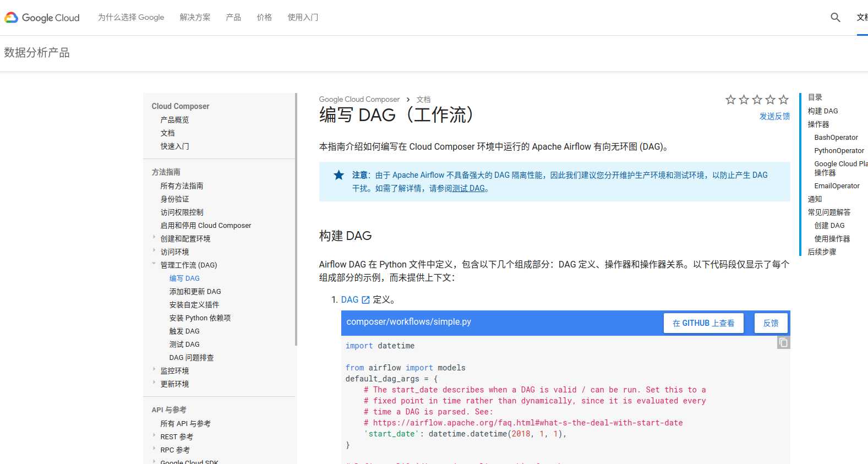Jump to PythonOperator in contents
This screenshot has width=868, height=464.
pyautogui.click(x=839, y=151)
